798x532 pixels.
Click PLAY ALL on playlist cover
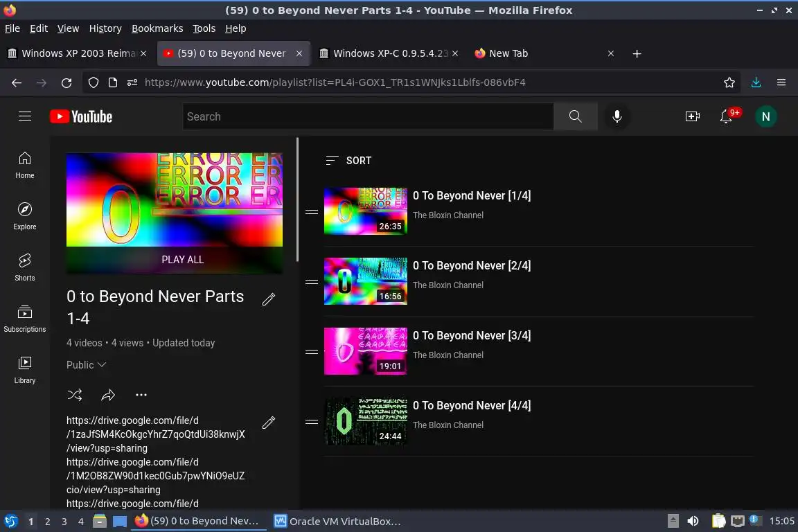pyautogui.click(x=175, y=260)
